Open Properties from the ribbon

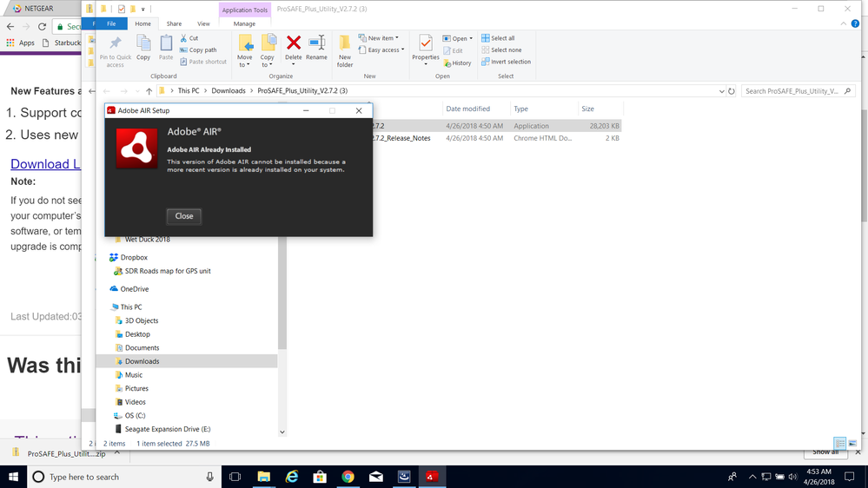pyautogui.click(x=426, y=49)
